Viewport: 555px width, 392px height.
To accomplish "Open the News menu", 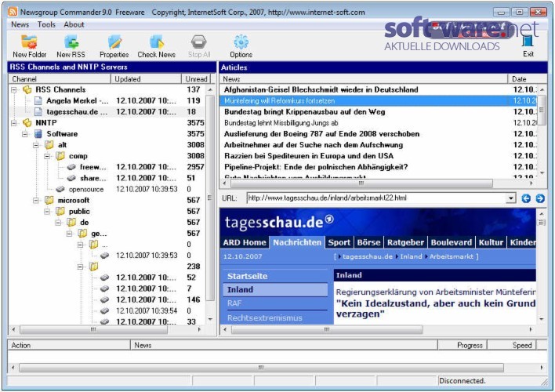I will [x=20, y=24].
